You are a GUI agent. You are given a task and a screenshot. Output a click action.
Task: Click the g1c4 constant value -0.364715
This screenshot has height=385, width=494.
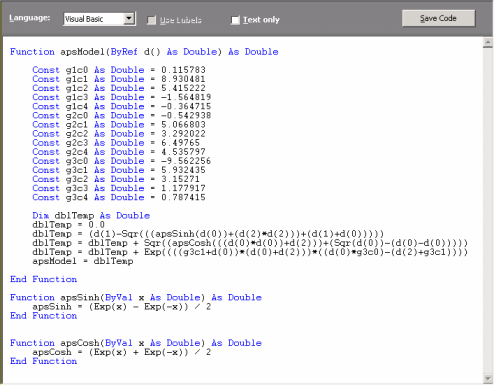(x=186, y=106)
